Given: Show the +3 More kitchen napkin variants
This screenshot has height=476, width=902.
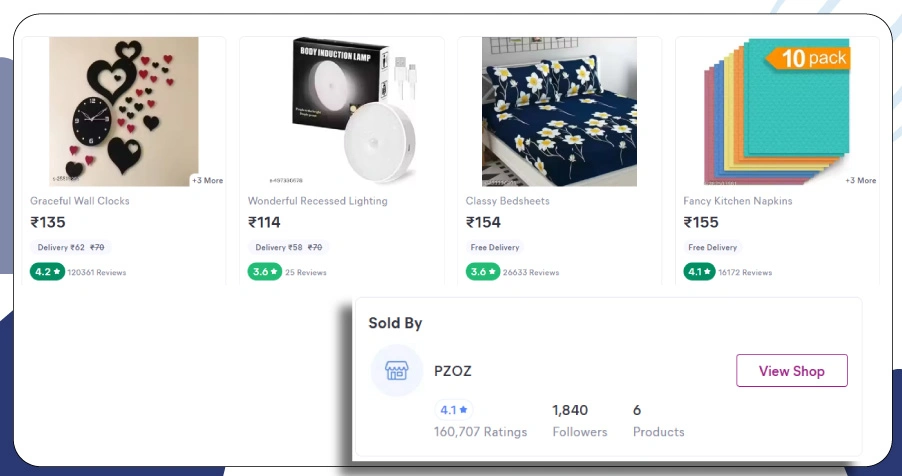Looking at the screenshot, I should [860, 180].
